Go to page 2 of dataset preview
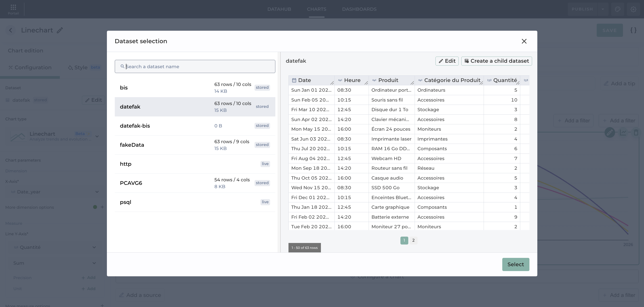644x307 pixels. point(413,240)
